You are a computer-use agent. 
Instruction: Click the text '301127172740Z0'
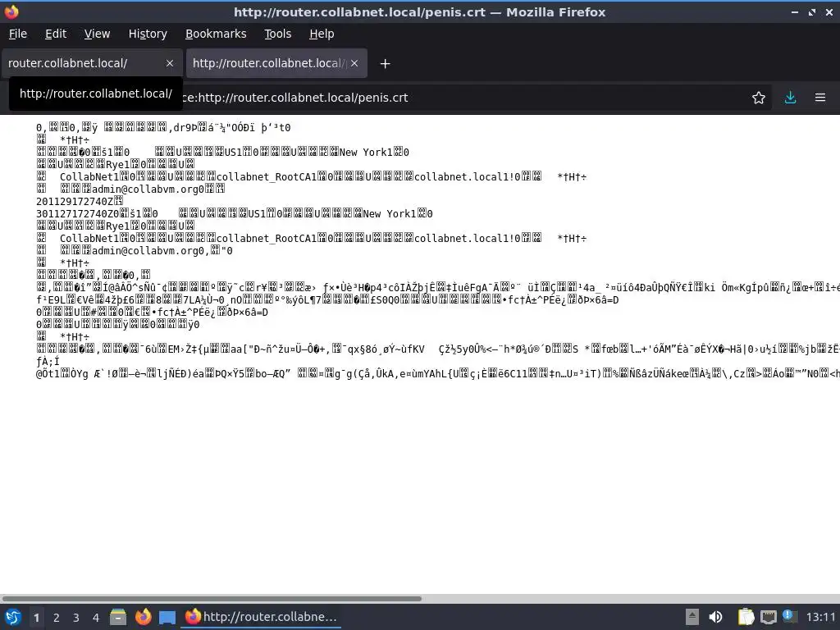[x=77, y=214]
